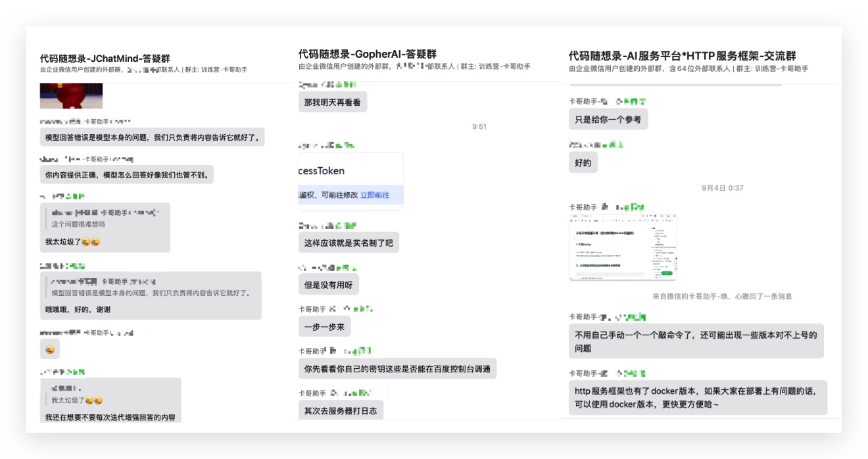The height and width of the screenshot is (459, 868).
Task: Click the 但是没有用呀 message bubble
Action: pos(328,285)
